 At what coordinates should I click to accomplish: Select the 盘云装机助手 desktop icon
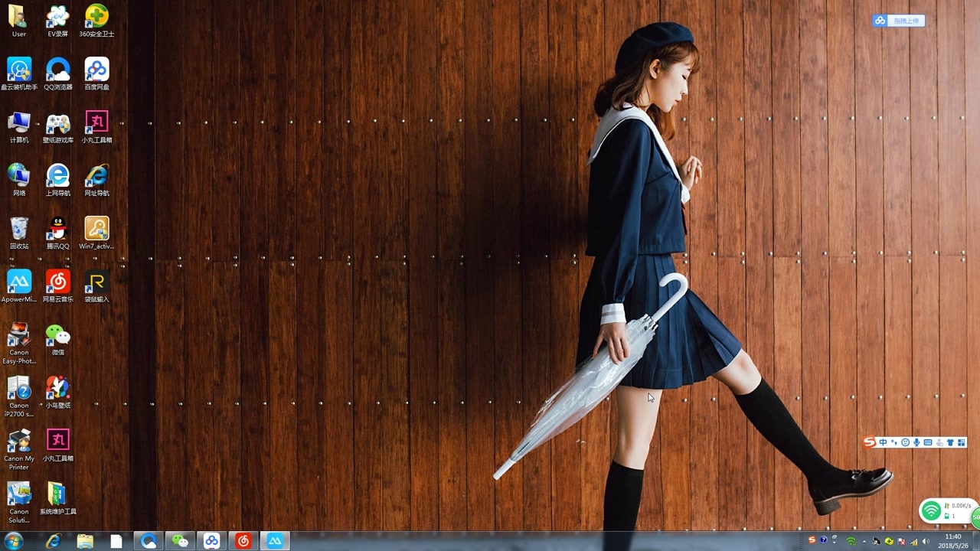pos(19,74)
